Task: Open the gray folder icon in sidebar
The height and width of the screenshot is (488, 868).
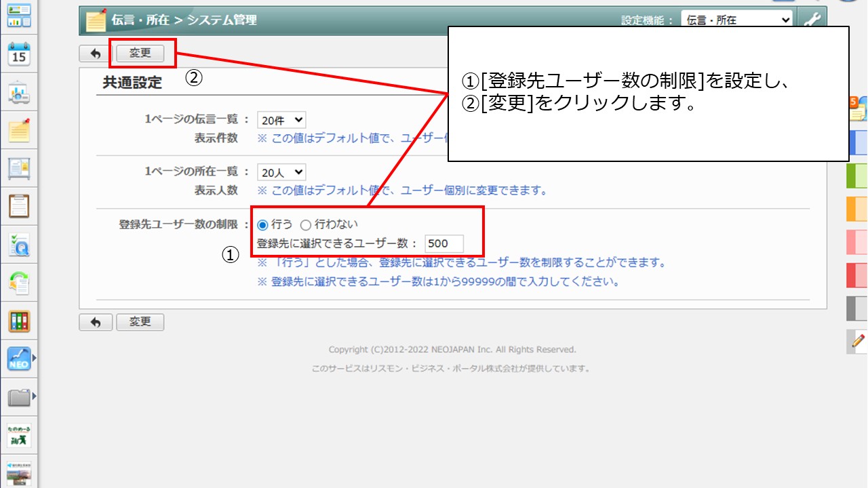Action: click(18, 397)
